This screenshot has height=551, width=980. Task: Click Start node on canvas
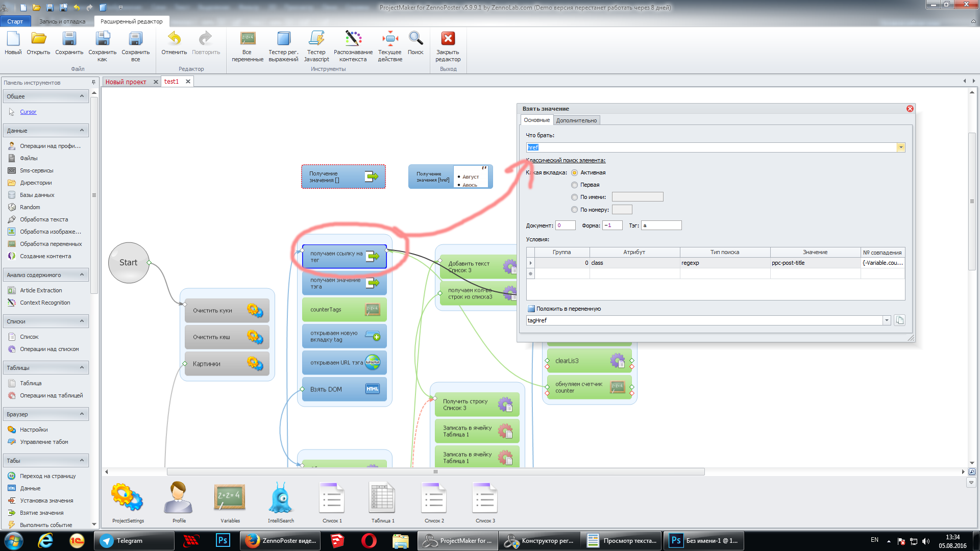[x=129, y=263]
